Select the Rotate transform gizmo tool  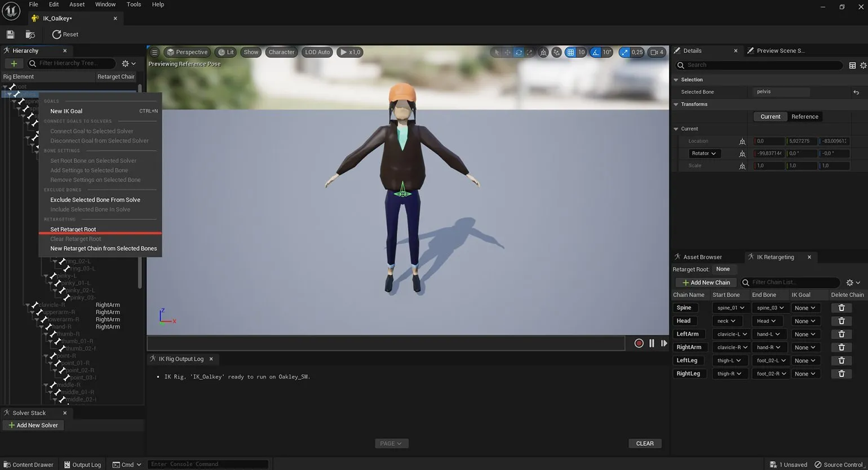(x=519, y=52)
